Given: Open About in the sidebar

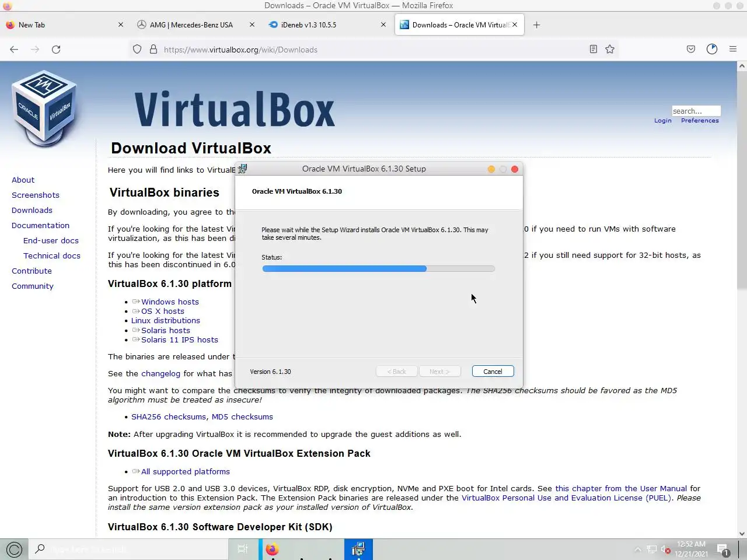Looking at the screenshot, I should click(23, 180).
